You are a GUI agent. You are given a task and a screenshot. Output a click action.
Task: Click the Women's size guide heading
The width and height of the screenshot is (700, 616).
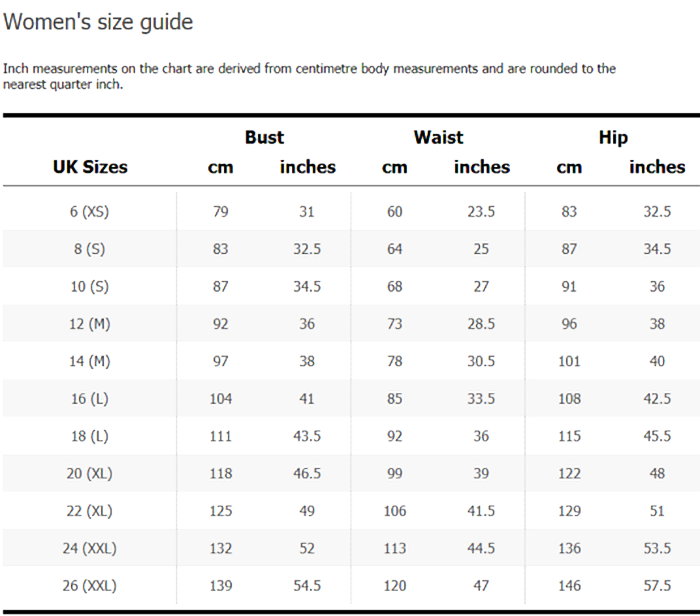pos(99,22)
